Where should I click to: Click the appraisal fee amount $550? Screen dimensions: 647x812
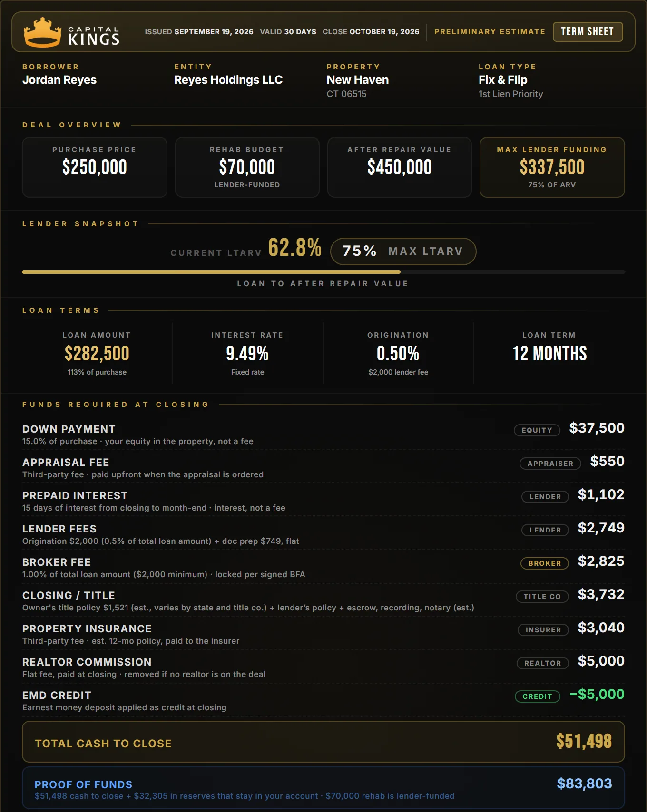tap(607, 462)
